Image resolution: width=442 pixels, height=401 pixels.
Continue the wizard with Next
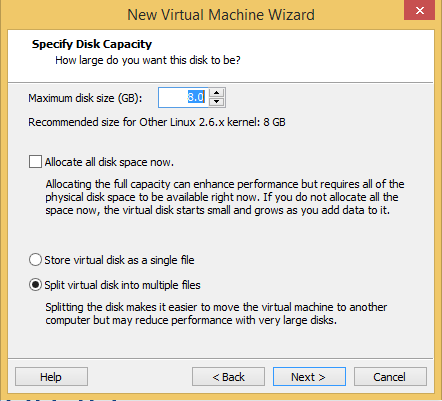click(x=309, y=377)
